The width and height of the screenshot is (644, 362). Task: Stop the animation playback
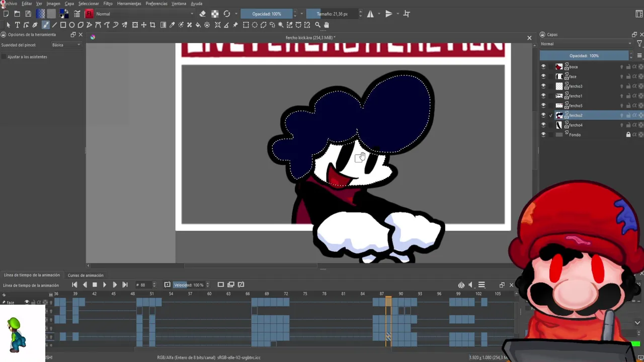95,285
